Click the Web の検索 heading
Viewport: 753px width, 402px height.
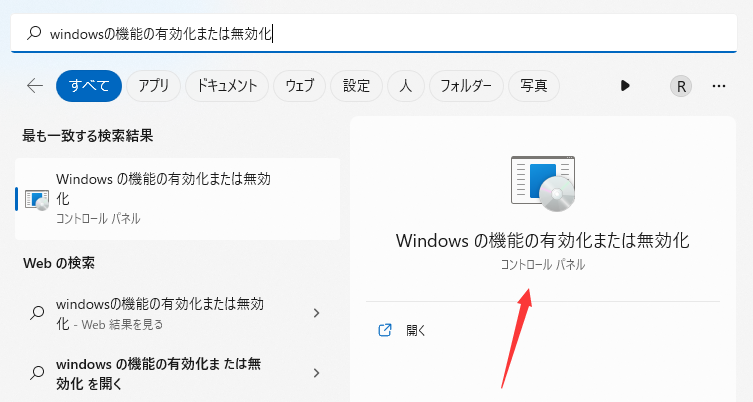pos(59,263)
